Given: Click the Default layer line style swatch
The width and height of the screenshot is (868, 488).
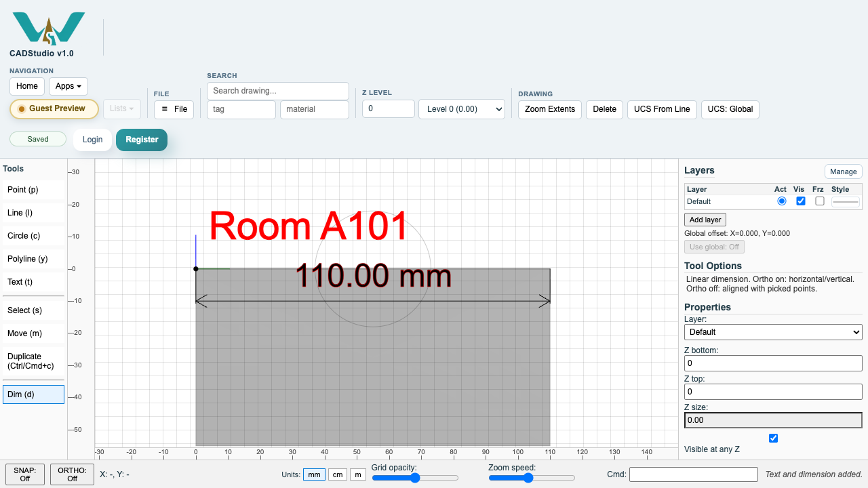Looking at the screenshot, I should (x=846, y=202).
